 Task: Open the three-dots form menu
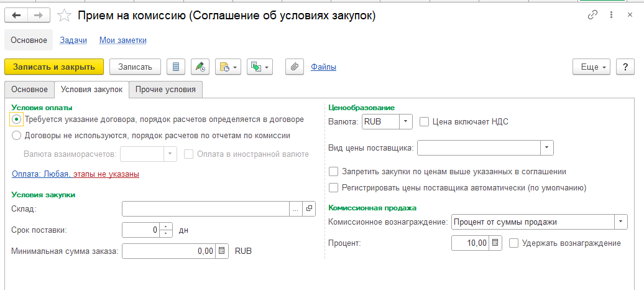pyautogui.click(x=612, y=16)
